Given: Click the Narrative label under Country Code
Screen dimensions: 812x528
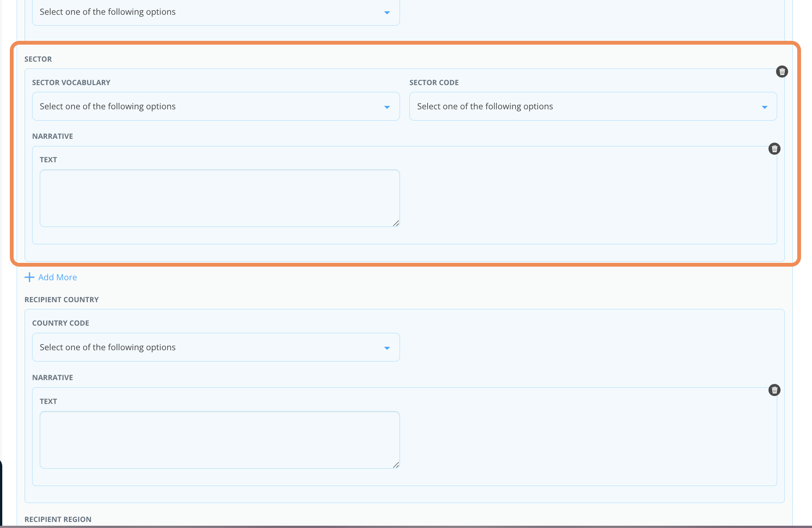Looking at the screenshot, I should (x=53, y=377).
